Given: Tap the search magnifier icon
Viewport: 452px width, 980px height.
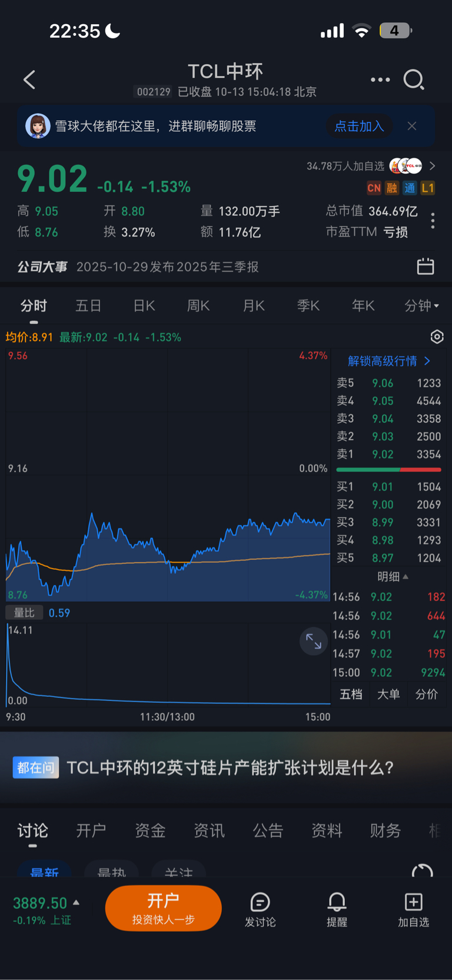Looking at the screenshot, I should [x=414, y=79].
